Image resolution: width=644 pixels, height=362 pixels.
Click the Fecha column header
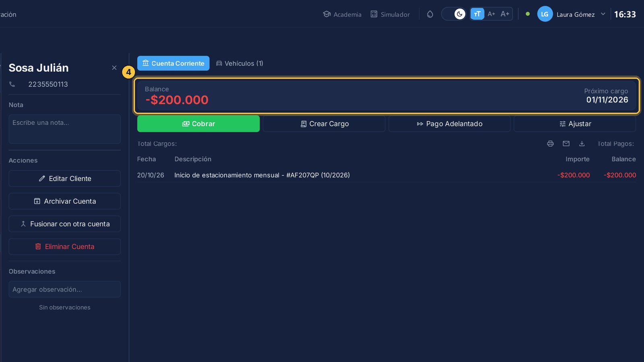(x=147, y=159)
